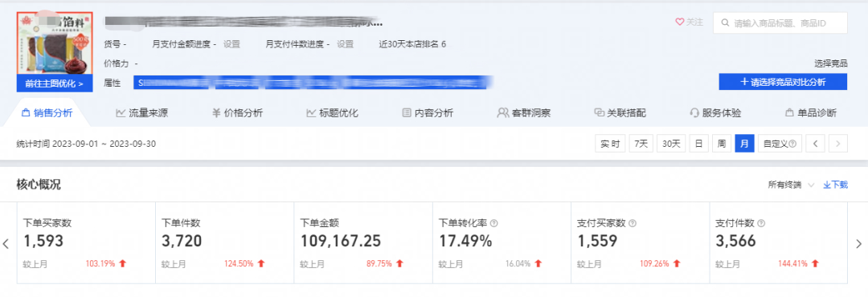Focus the product title search field

(780, 23)
